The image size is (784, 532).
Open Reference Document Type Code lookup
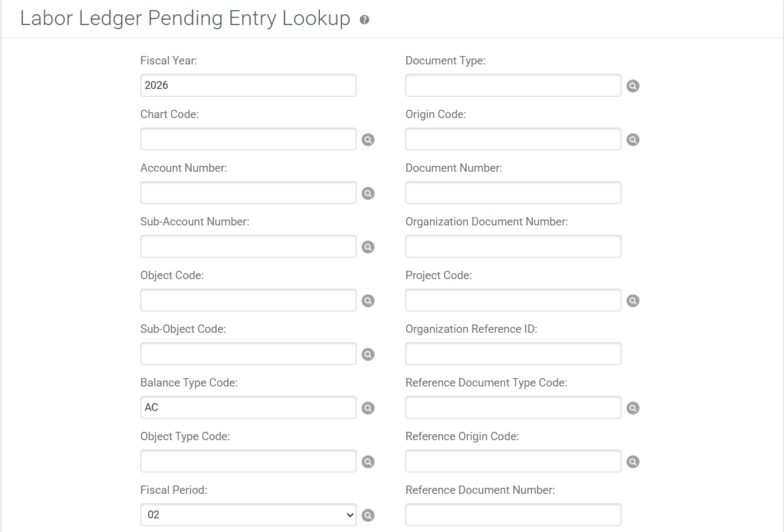633,408
